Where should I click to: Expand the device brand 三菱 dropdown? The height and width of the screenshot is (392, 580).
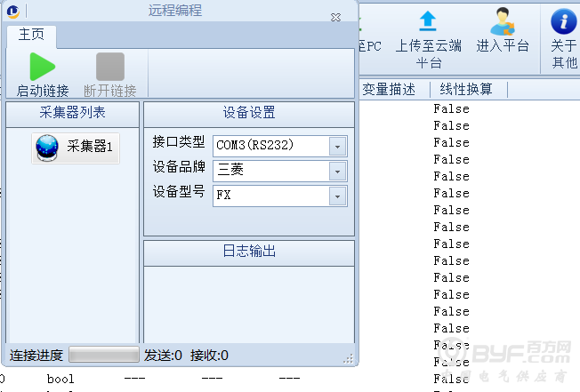coord(280,171)
